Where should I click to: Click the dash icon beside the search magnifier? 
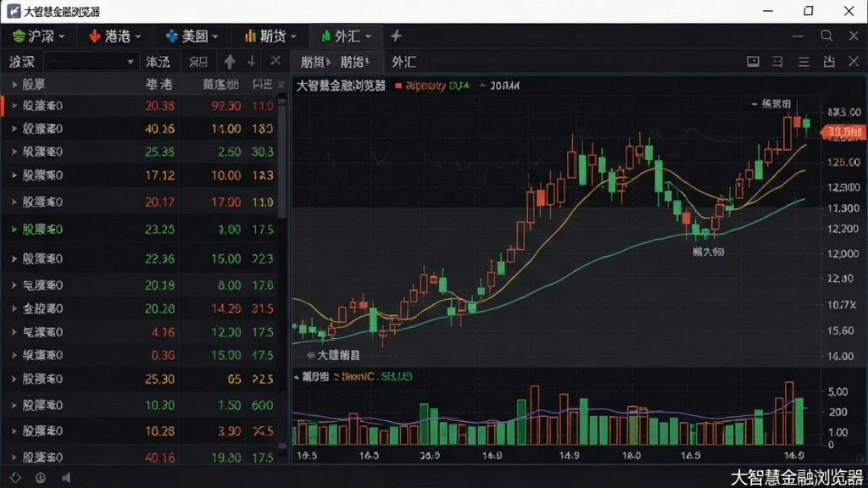point(798,36)
